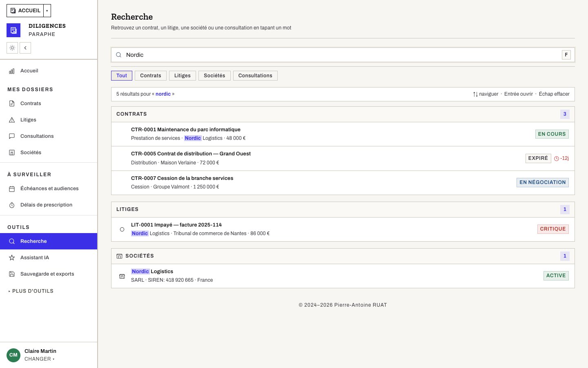Click the CM user avatar
Viewport: 588px width, 368px height.
(13, 355)
